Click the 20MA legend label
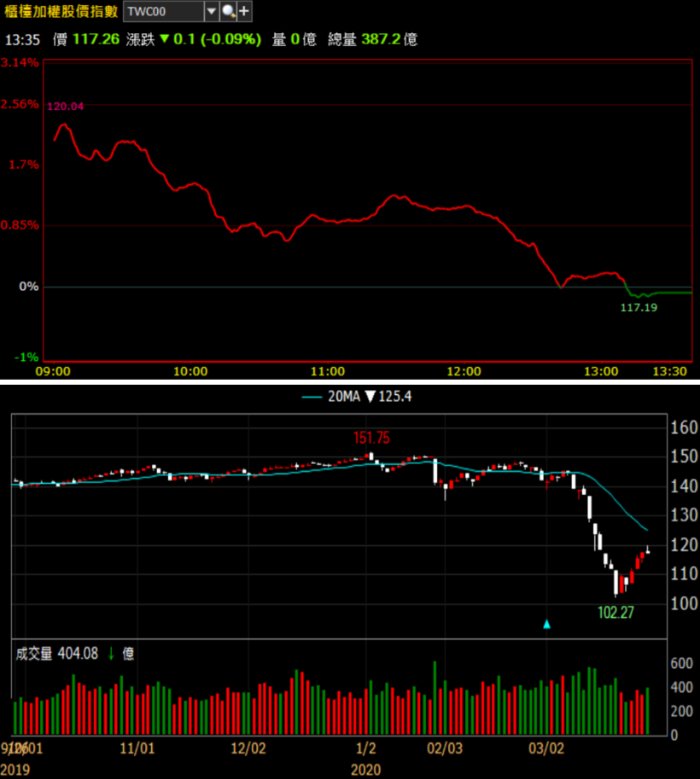The width and height of the screenshot is (700, 779). point(344,397)
